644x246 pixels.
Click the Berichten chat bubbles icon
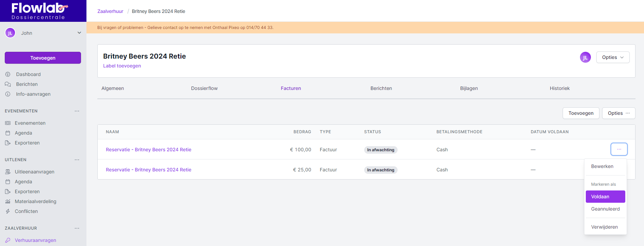point(8,84)
